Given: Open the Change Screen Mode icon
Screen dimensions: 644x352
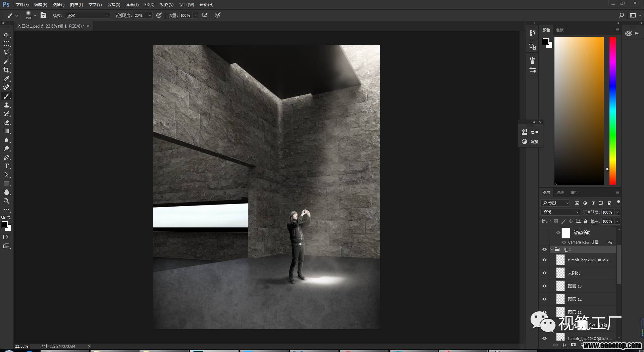Looking at the screenshot, I should 6,246.
